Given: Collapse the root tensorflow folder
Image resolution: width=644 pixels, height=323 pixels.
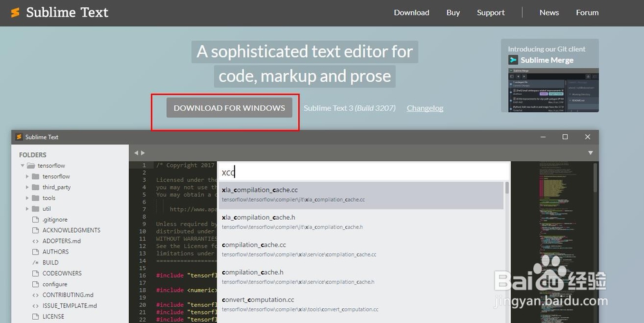Looking at the screenshot, I should [x=22, y=166].
